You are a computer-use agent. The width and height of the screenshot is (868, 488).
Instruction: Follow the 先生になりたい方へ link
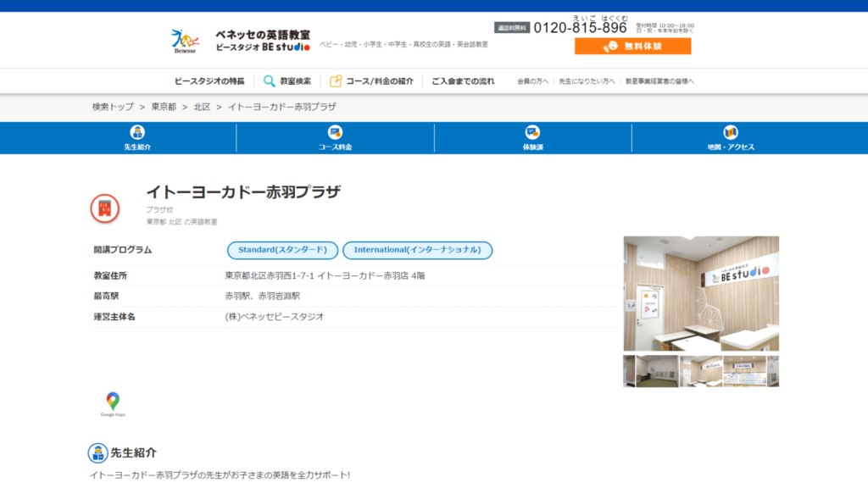587,81
